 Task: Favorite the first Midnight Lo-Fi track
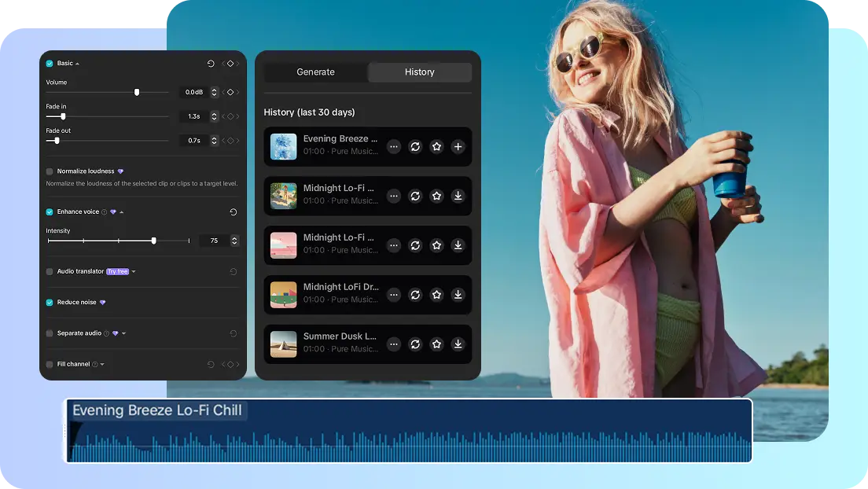(x=437, y=196)
